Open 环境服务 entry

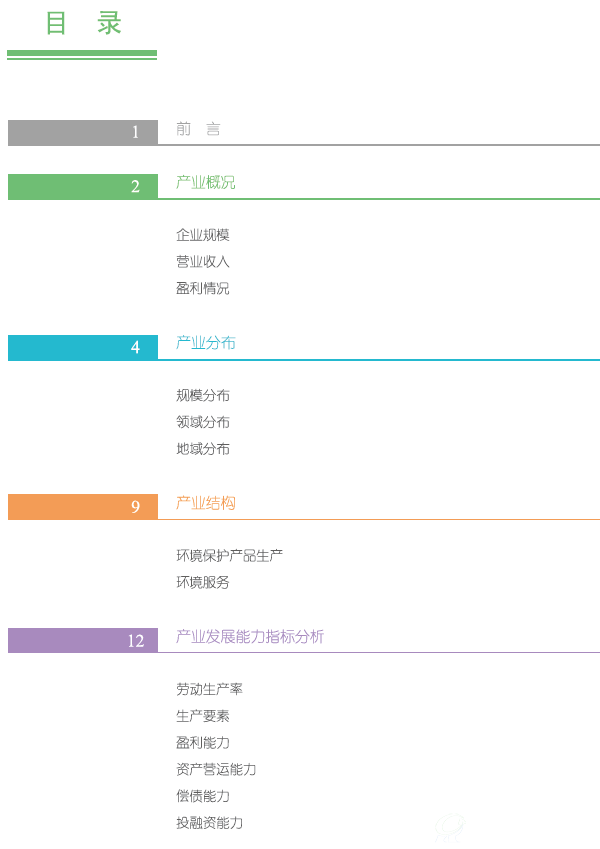click(203, 582)
